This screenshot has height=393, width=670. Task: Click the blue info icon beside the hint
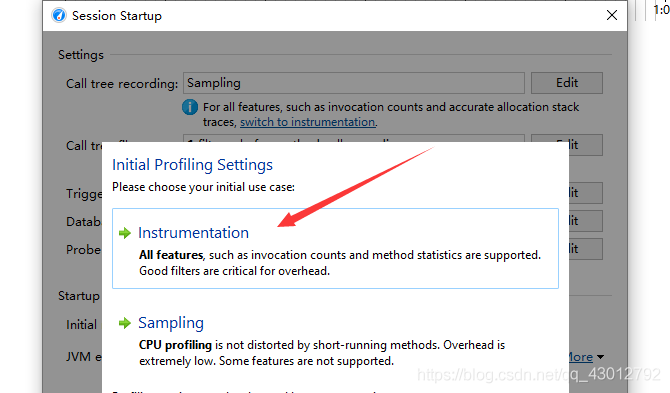(190, 107)
